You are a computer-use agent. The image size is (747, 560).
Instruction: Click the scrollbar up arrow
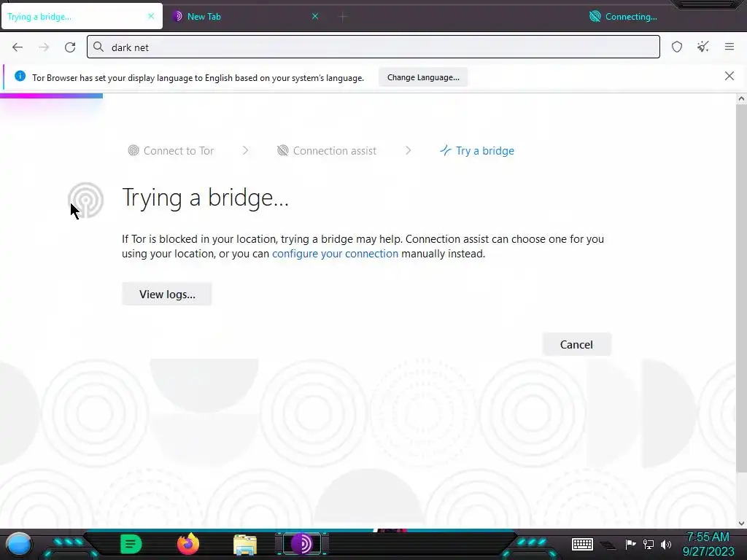coord(741,98)
